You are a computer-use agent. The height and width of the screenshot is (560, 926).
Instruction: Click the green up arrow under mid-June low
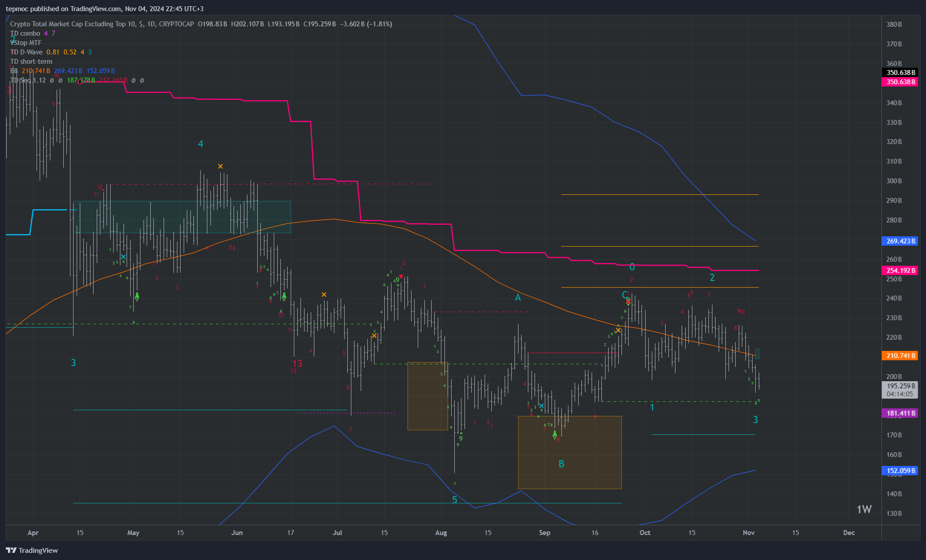point(284,295)
